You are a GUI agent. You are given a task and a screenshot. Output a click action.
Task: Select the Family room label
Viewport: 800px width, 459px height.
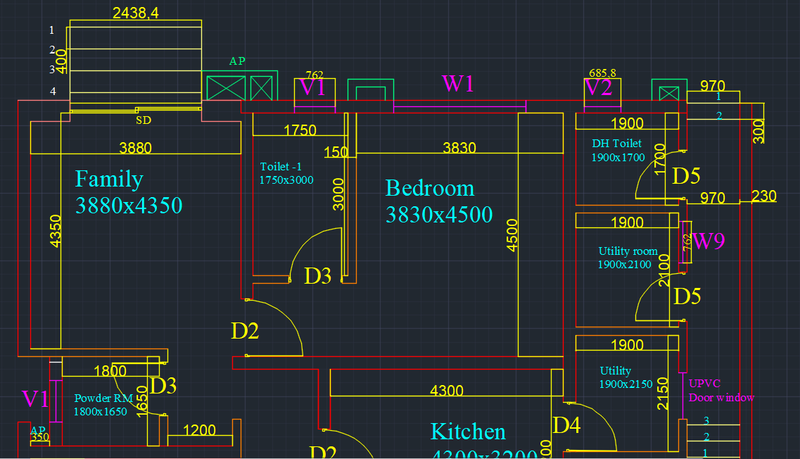[x=109, y=179]
